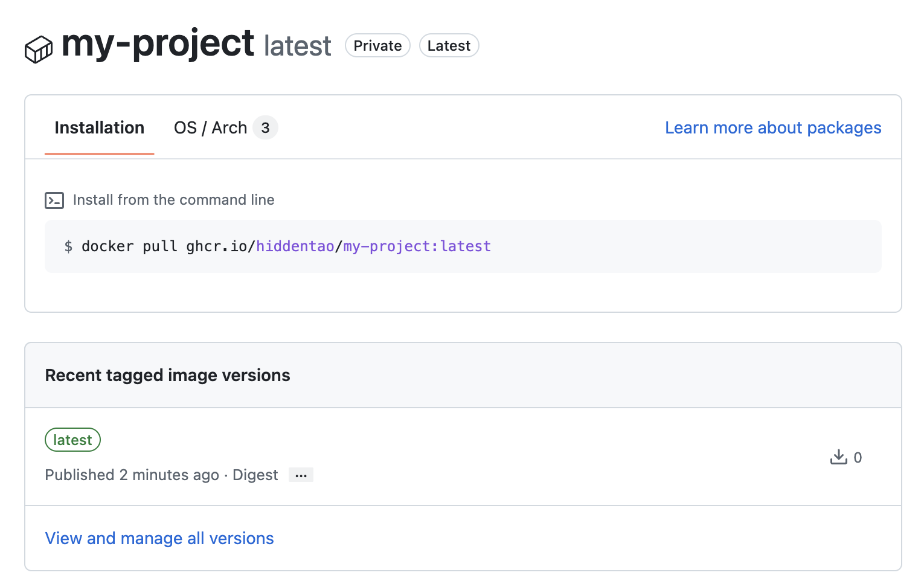Image resolution: width=924 pixels, height=587 pixels.
Task: Click the 3 counter badge on OS / Arch
Action: [265, 128]
